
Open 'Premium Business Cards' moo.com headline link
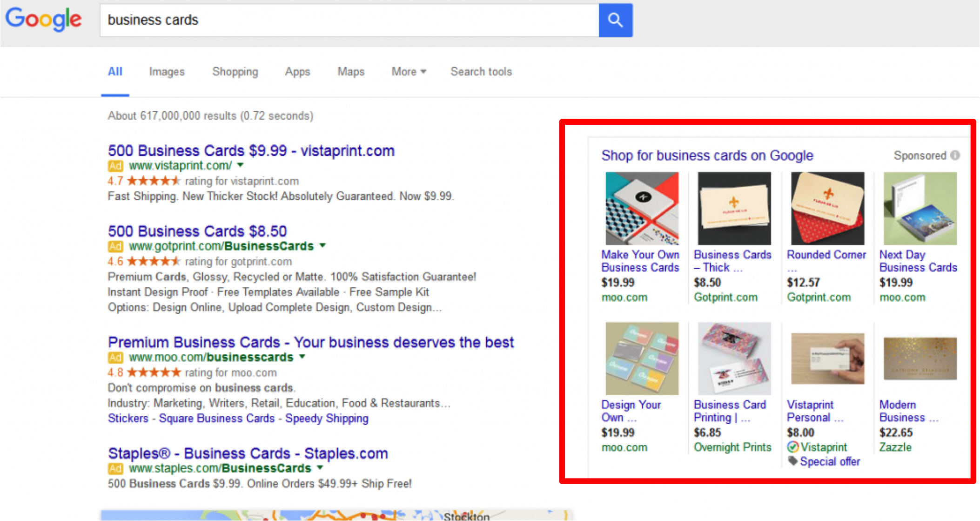pyautogui.click(x=311, y=343)
